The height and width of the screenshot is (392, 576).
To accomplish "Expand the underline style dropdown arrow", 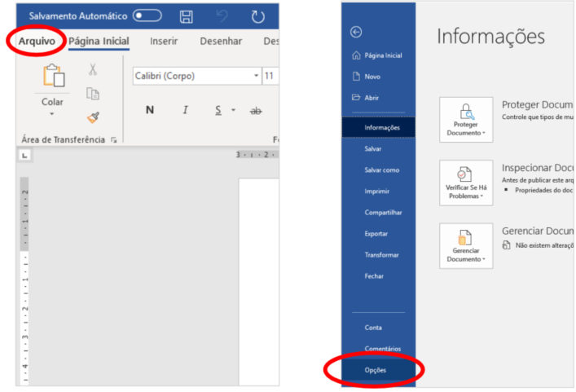I will pyautogui.click(x=233, y=110).
